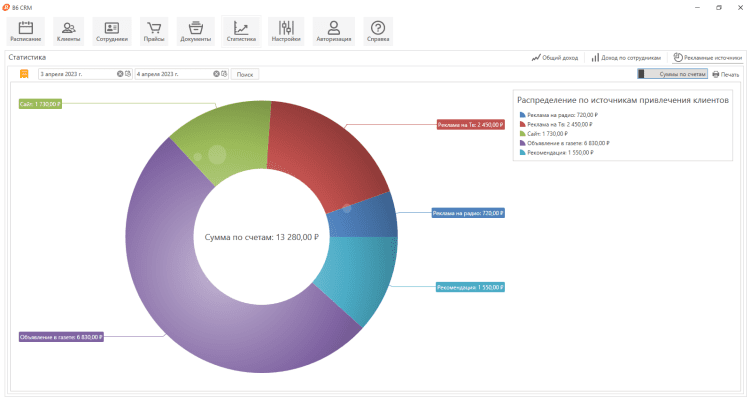Viewport: 750px width, 404px height.
Task: Open the Прайсы (Price lists) section
Action: click(x=153, y=31)
